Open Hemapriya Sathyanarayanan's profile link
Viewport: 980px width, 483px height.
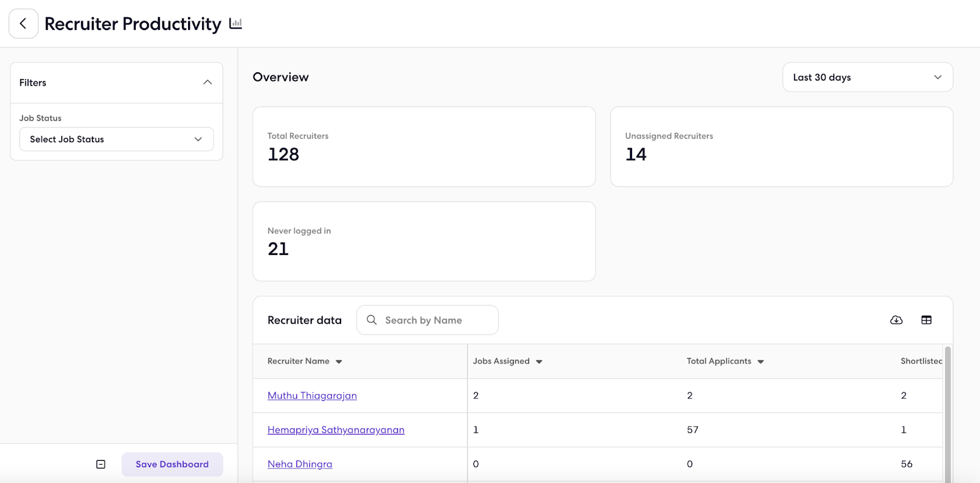pos(336,430)
